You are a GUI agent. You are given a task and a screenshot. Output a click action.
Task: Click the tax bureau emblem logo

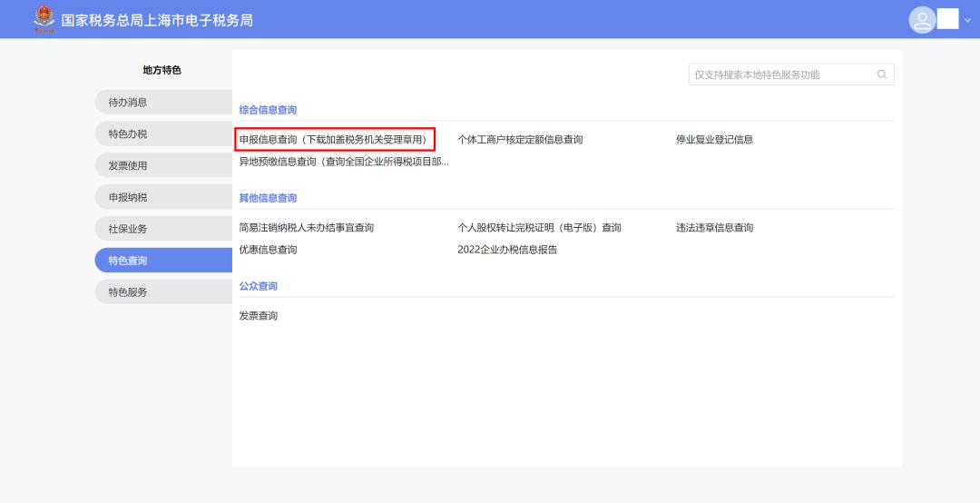[x=42, y=19]
